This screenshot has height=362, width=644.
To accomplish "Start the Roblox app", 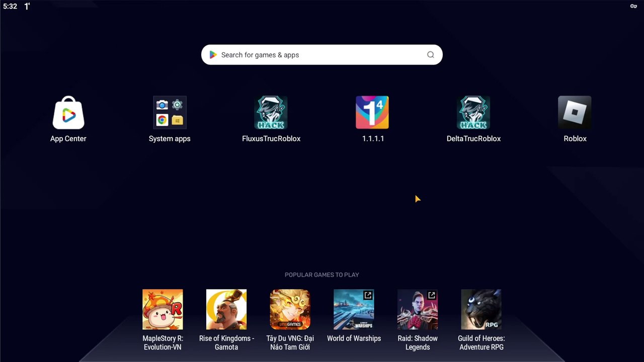I will click(575, 113).
